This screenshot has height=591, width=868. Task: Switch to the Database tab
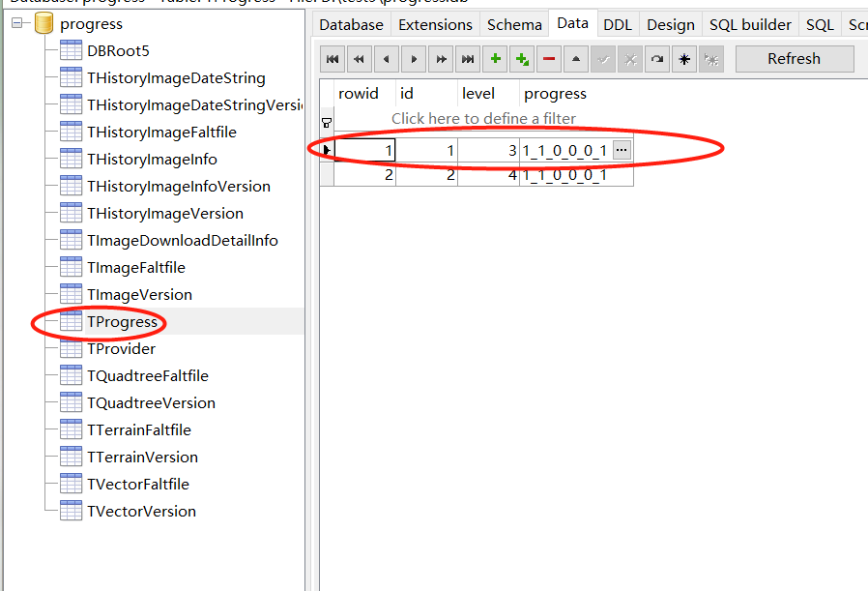[351, 25]
